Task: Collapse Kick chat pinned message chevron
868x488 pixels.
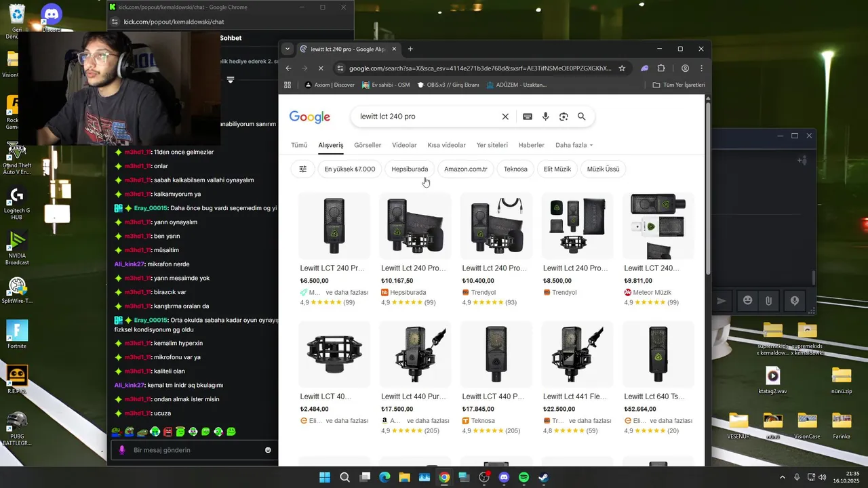Action: click(x=231, y=80)
